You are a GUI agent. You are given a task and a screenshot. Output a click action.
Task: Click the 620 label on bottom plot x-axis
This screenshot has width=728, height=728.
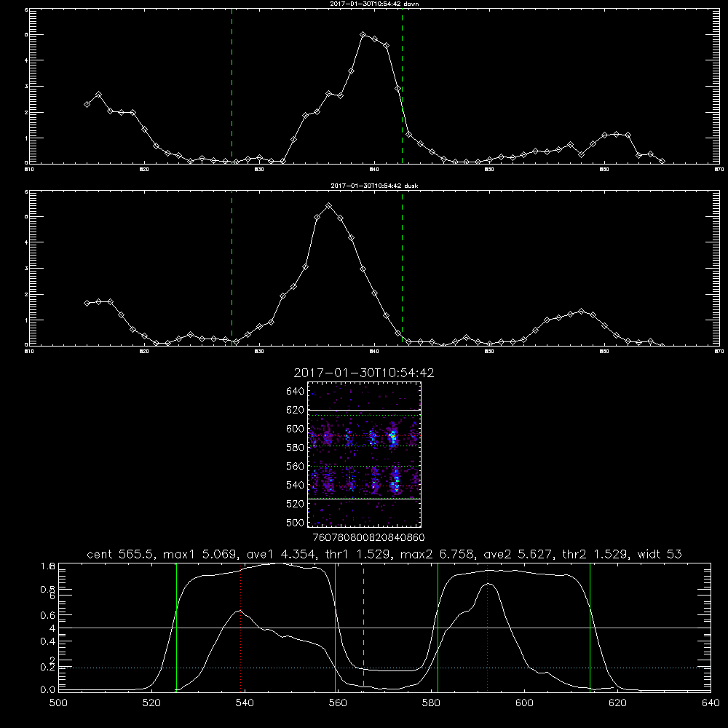pyautogui.click(x=617, y=703)
